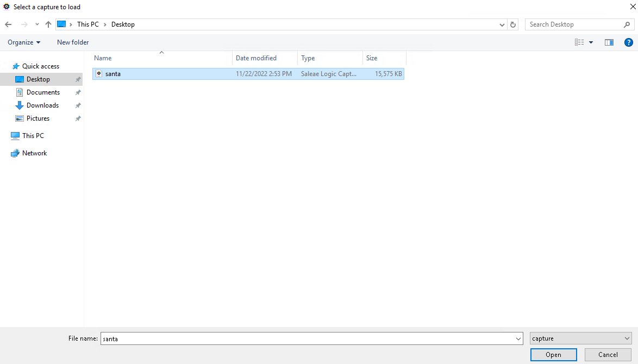
Task: Select the santa capture file
Action: click(113, 74)
